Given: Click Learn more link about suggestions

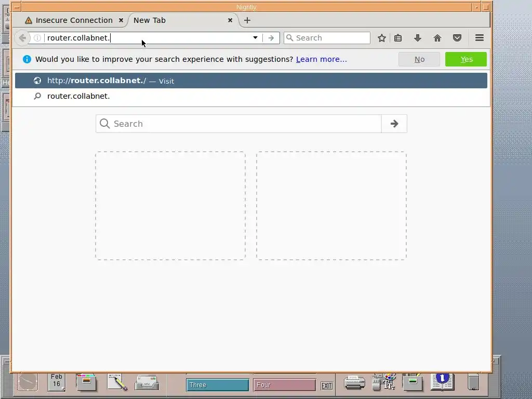Looking at the screenshot, I should [x=321, y=59].
